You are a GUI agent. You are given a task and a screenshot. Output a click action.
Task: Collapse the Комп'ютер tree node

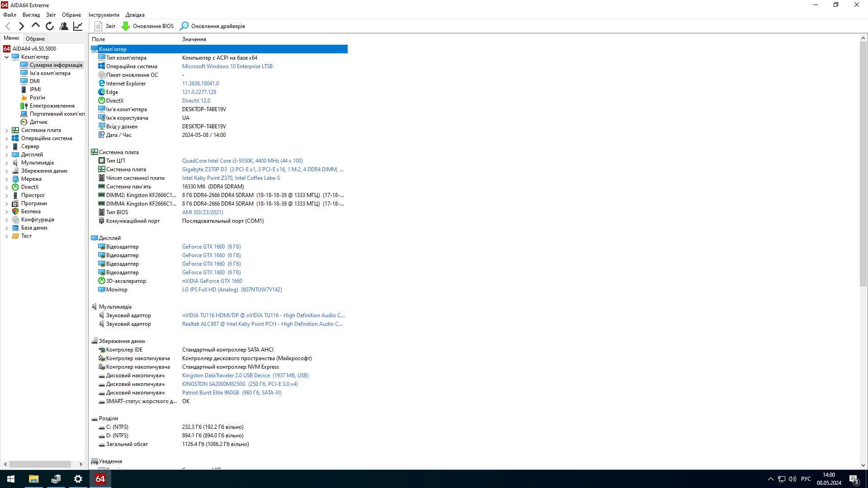pyautogui.click(x=6, y=57)
